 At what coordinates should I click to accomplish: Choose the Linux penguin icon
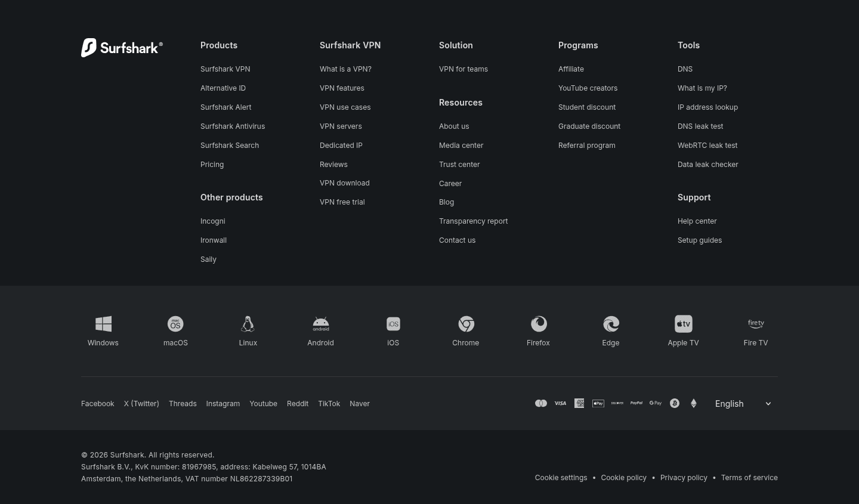click(248, 324)
